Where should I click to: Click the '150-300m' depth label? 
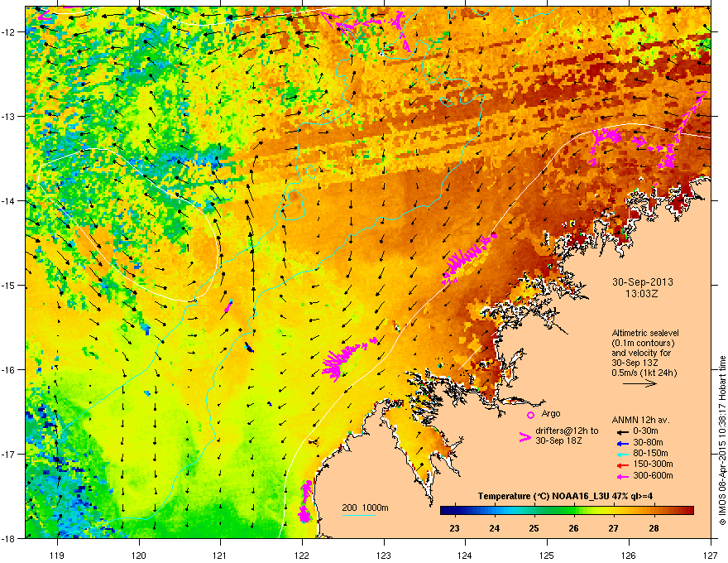pos(653,464)
